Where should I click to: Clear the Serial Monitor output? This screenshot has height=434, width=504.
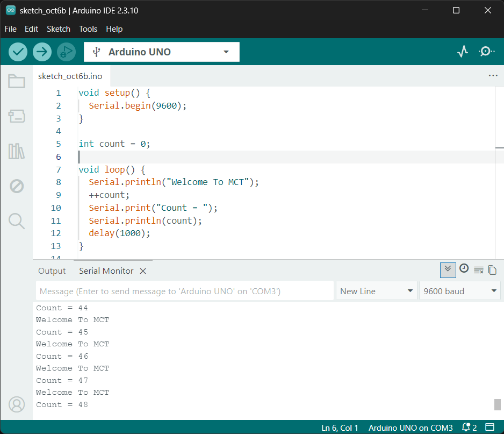[x=479, y=270]
